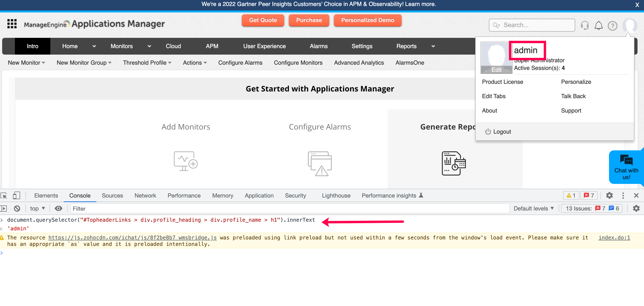Viewport: 644px width, 306px height.
Task: Click the notification bell icon
Action: pyautogui.click(x=598, y=25)
